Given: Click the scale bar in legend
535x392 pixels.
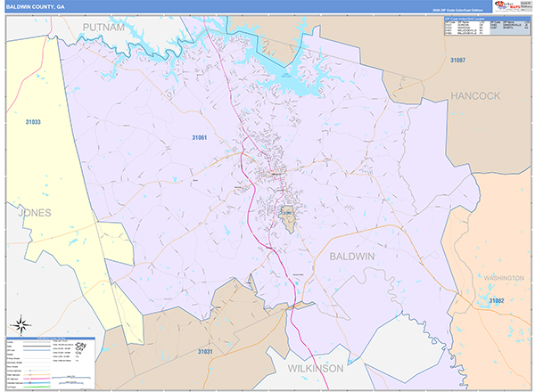Looking at the screenshot, I should tap(71, 380).
